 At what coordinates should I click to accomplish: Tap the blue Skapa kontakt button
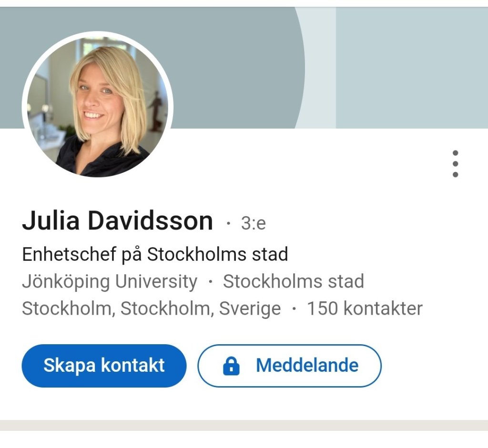tap(104, 366)
